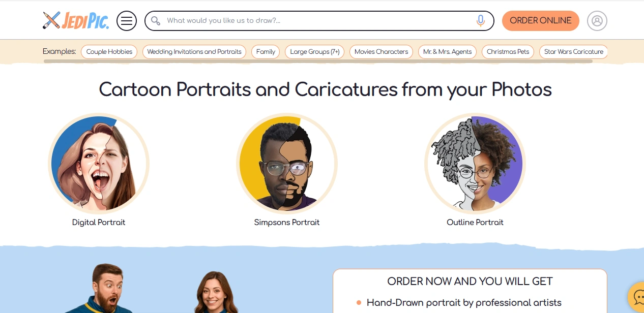Click the Digital Portrait thumbnail image
644x313 pixels.
[x=99, y=164]
